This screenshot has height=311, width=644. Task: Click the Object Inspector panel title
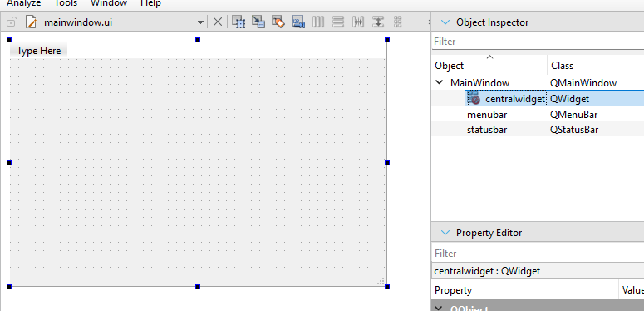[492, 22]
